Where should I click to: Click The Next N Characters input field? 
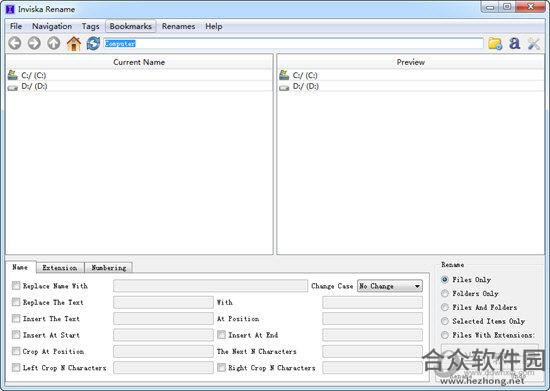(x=373, y=351)
